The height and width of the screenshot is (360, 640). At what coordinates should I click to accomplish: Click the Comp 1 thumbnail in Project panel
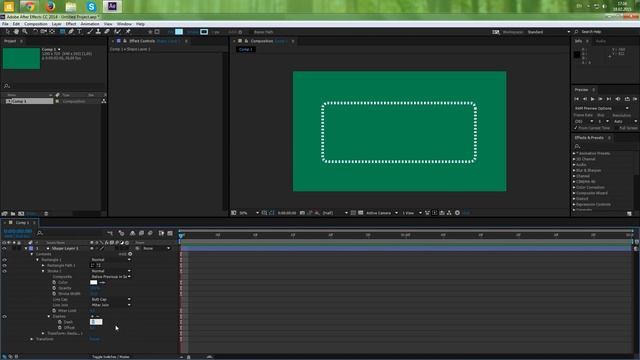(21, 58)
